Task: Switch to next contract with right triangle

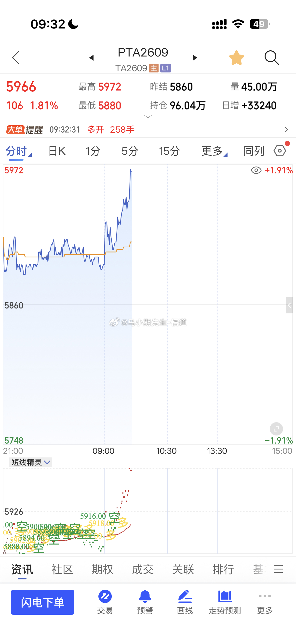Action: (195, 58)
